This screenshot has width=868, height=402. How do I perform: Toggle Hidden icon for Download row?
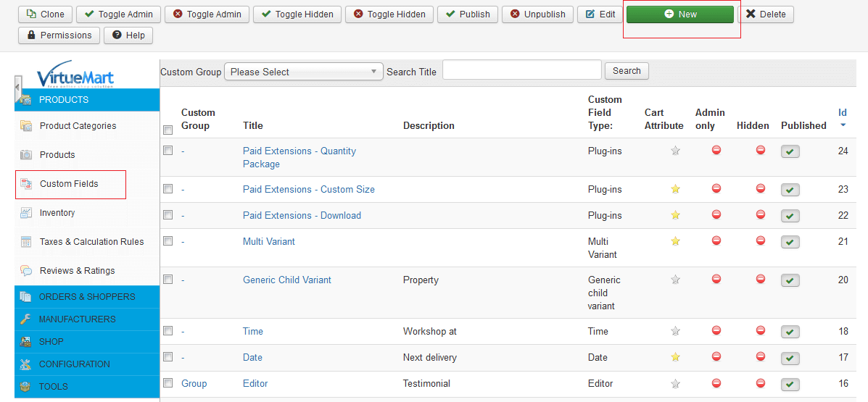(761, 214)
